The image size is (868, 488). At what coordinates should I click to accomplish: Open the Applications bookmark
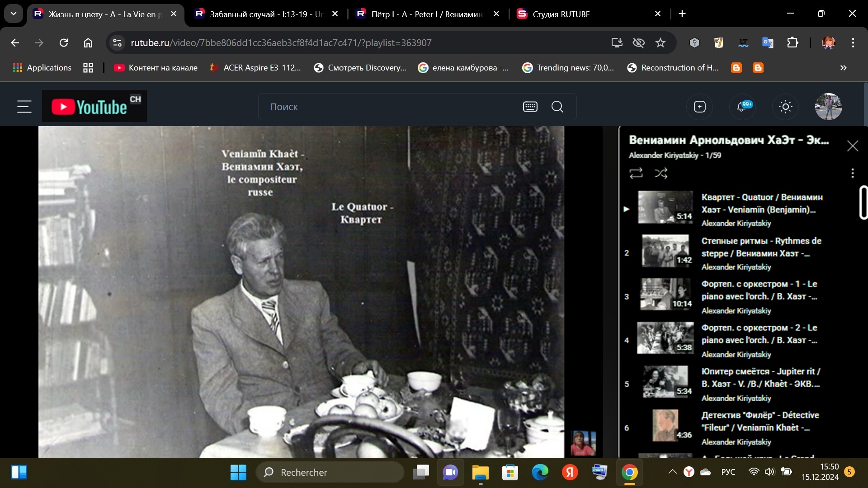[x=42, y=68]
